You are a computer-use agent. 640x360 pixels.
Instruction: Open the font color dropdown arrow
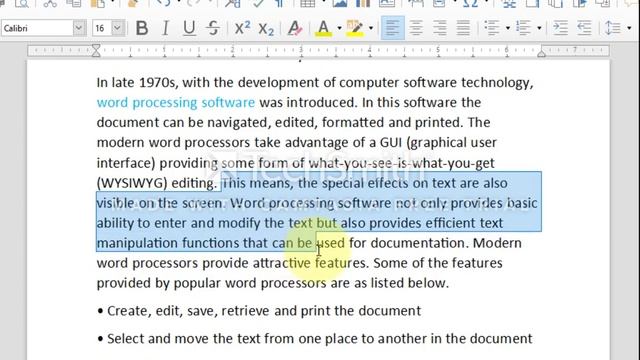click(x=339, y=28)
